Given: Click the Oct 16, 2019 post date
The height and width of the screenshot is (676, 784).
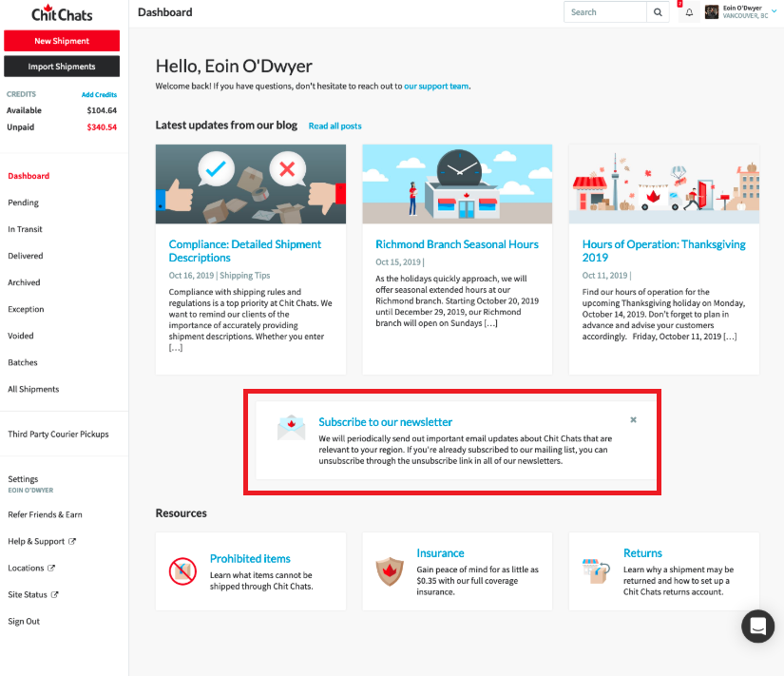Looking at the screenshot, I should (x=191, y=275).
